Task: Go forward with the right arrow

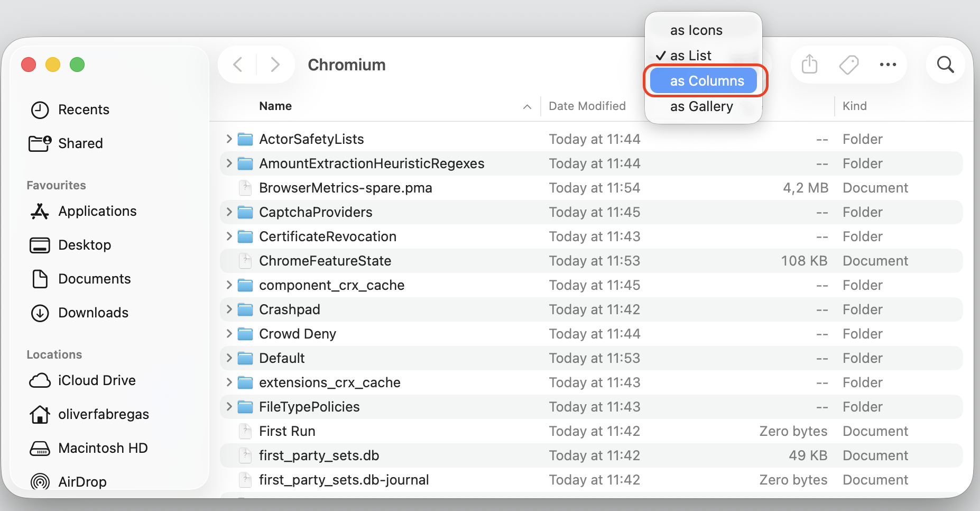Action: tap(275, 65)
